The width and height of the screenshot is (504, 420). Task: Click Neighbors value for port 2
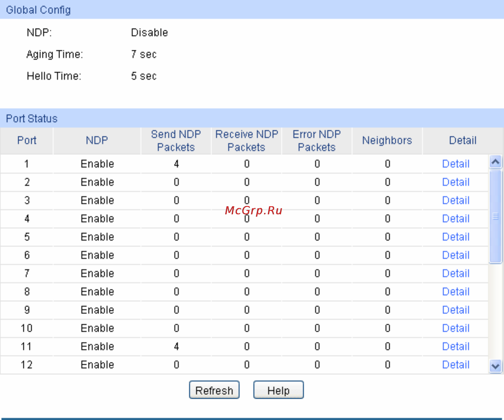click(388, 182)
